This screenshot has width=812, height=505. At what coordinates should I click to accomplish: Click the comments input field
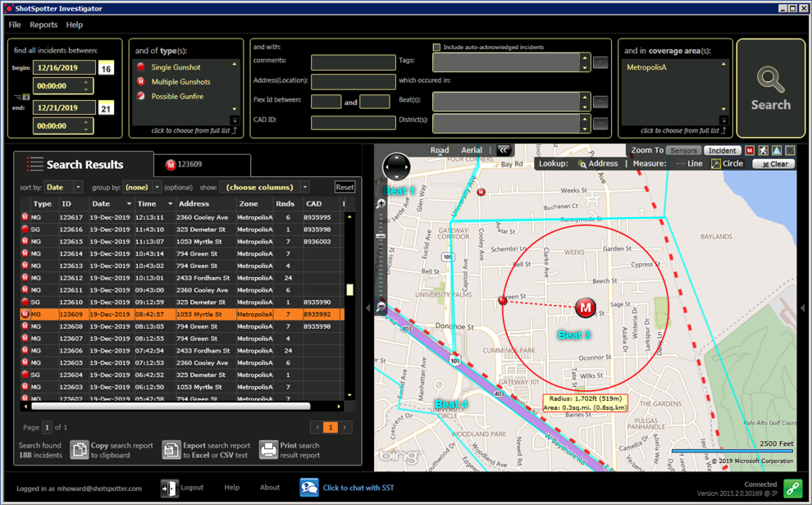354,62
